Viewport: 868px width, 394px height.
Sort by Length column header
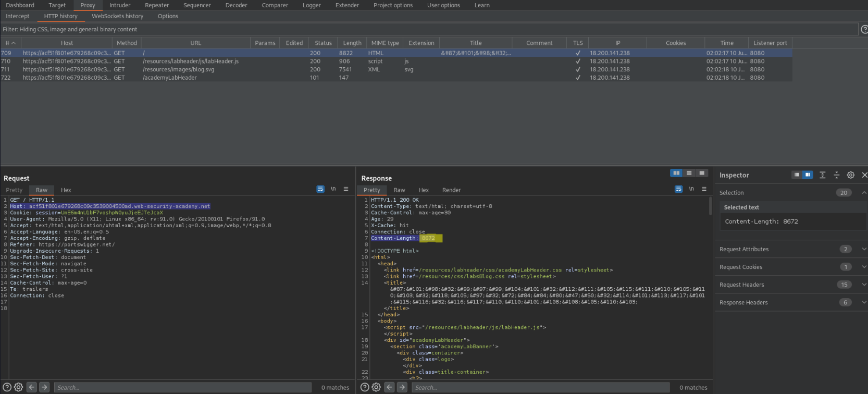(352, 43)
